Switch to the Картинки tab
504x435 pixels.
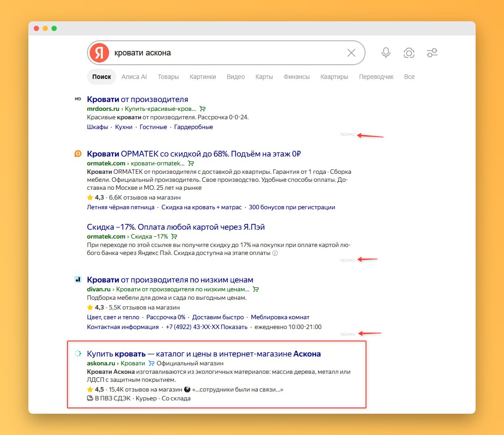203,77
